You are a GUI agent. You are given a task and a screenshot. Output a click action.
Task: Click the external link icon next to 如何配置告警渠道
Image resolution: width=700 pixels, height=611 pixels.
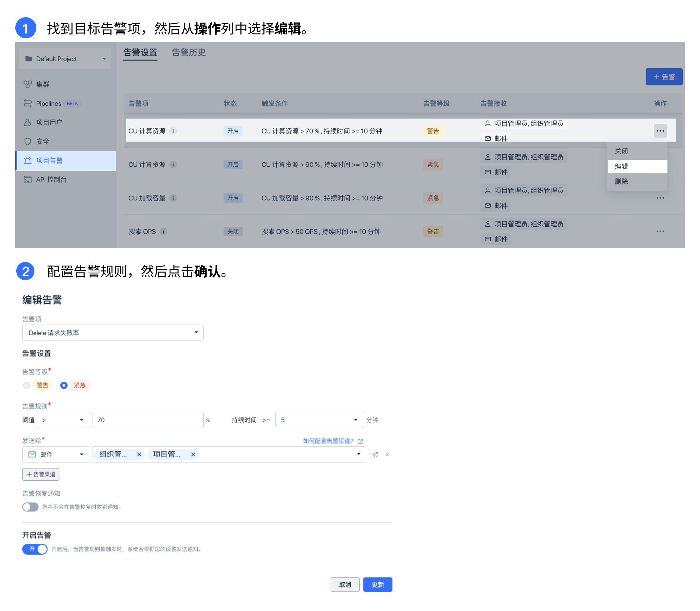[x=361, y=441]
